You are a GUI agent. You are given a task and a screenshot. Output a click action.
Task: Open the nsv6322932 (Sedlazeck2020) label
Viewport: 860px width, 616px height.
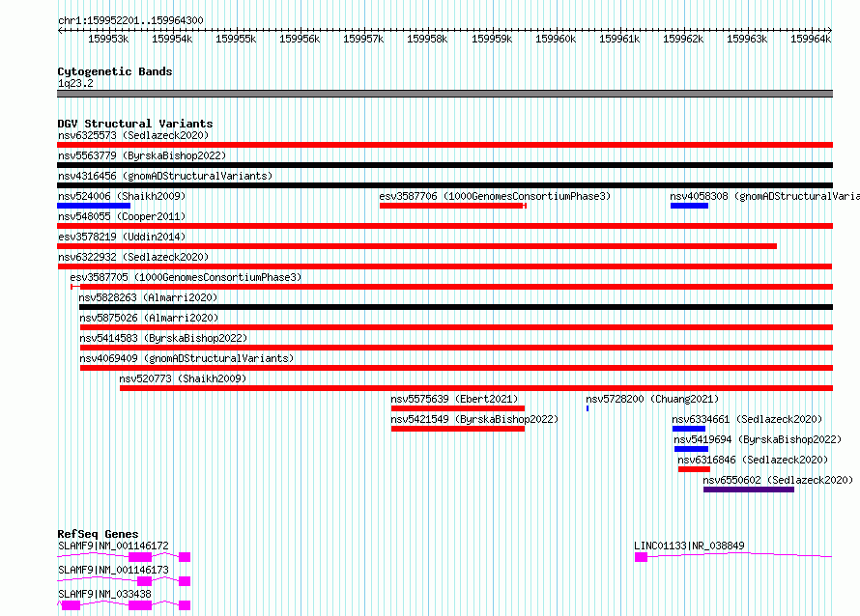(x=133, y=257)
